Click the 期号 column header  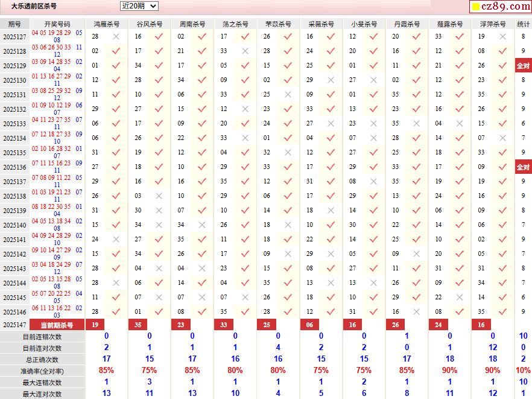(14, 24)
